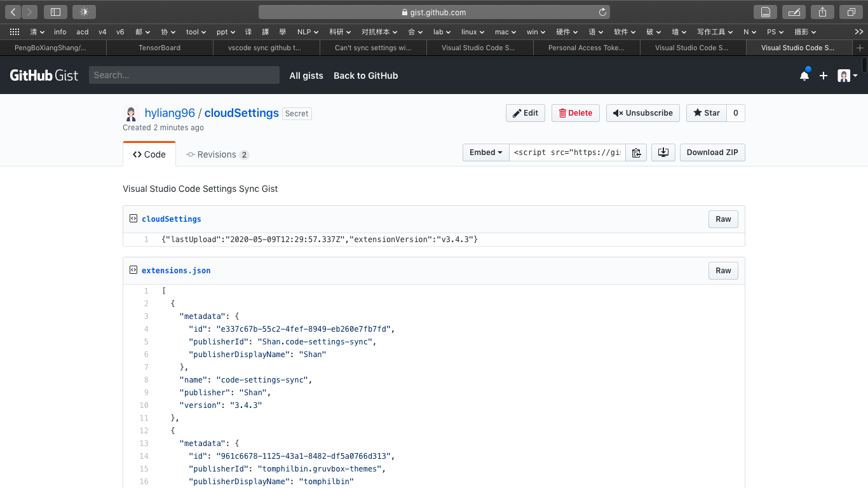View Raw for extensions.json file
Image resolution: width=868 pixels, height=488 pixels.
(723, 271)
